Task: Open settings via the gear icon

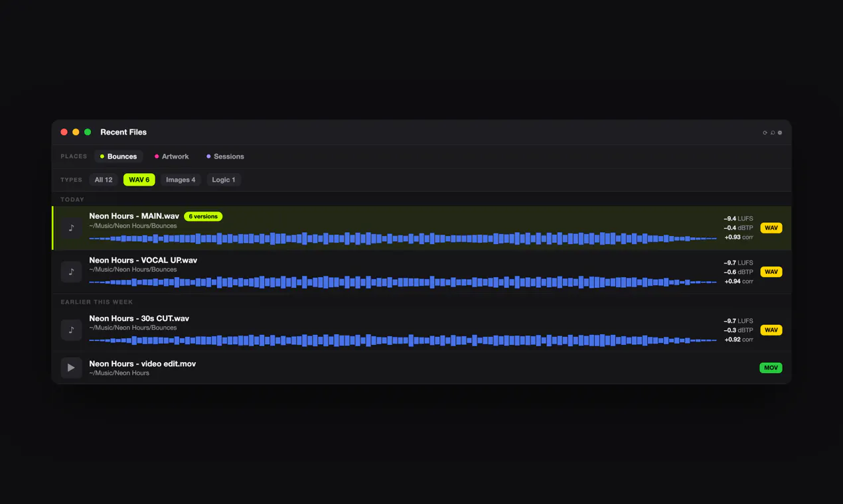Action: [780, 133]
